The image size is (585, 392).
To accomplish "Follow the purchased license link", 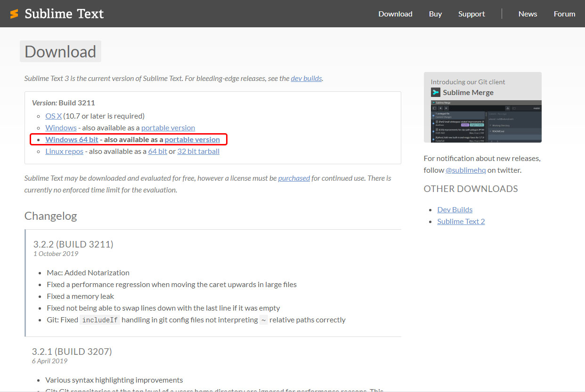I will (x=294, y=178).
